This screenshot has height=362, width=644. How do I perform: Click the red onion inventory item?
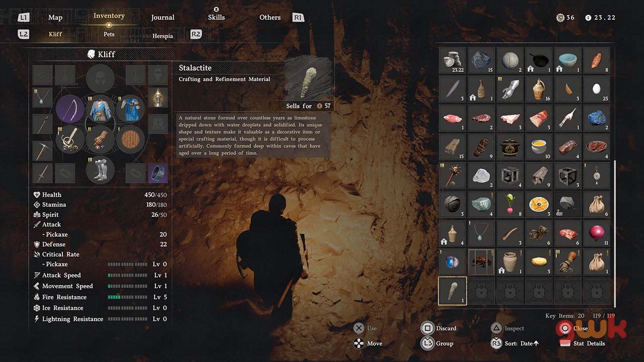(x=596, y=233)
